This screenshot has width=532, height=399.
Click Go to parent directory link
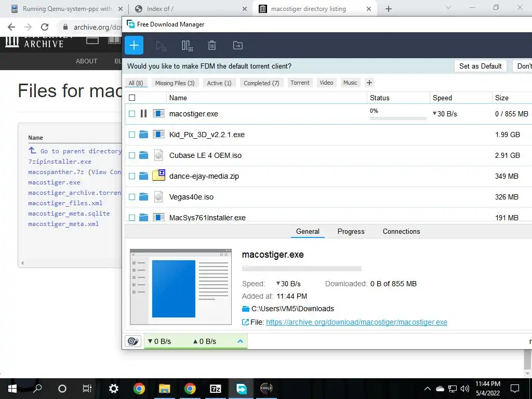point(81,151)
